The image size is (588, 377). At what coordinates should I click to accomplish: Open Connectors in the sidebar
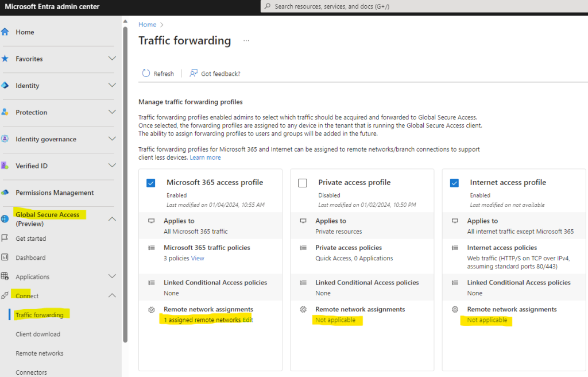(31, 372)
